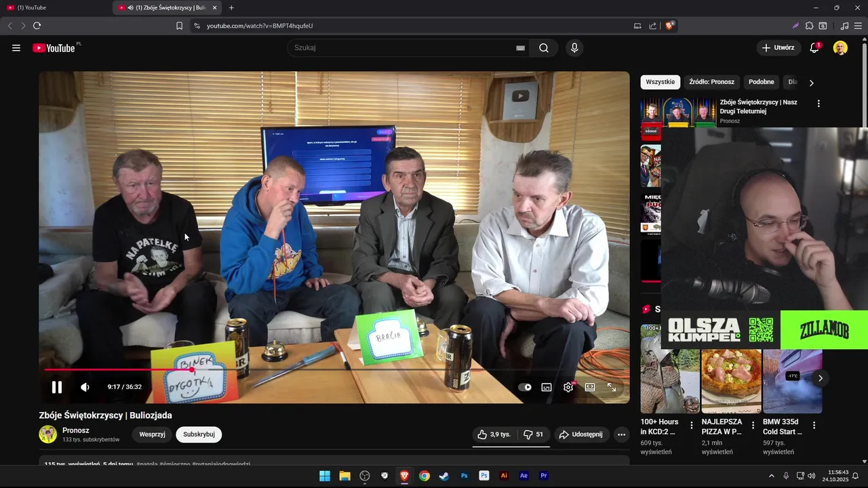Open Steam from the taskbar
The width and height of the screenshot is (868, 488).
tap(443, 476)
